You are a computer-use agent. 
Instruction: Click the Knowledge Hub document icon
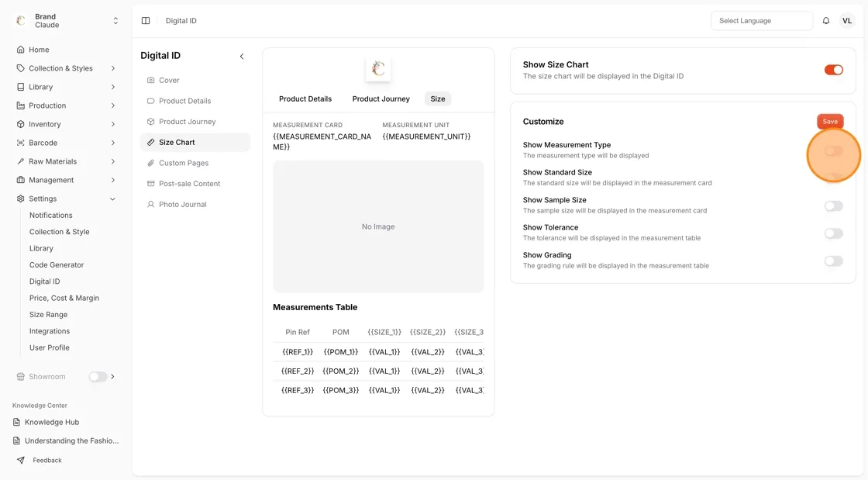point(16,422)
